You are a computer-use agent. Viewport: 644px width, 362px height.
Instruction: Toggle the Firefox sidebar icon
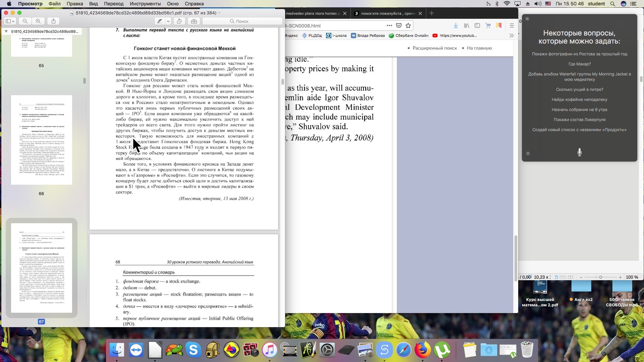477,25
